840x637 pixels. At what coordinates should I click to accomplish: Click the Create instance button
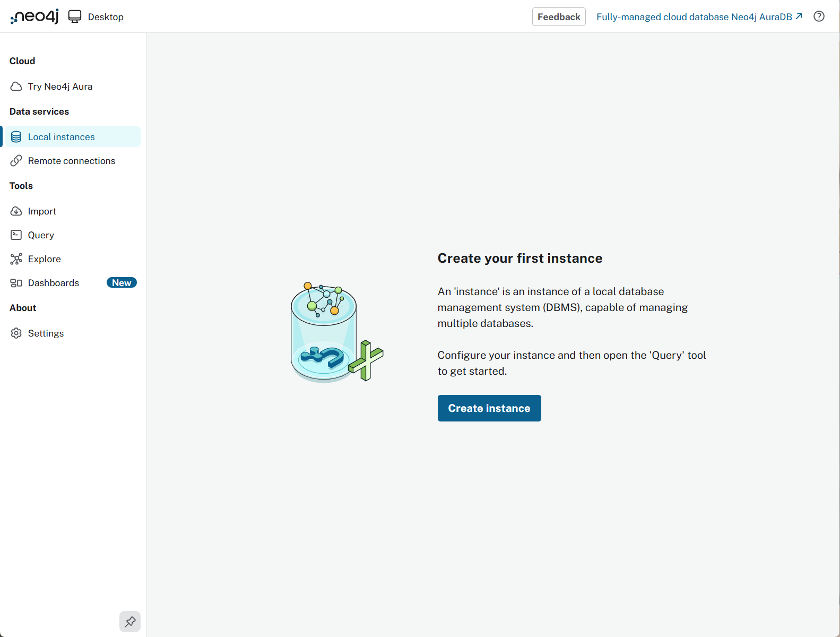(x=489, y=408)
